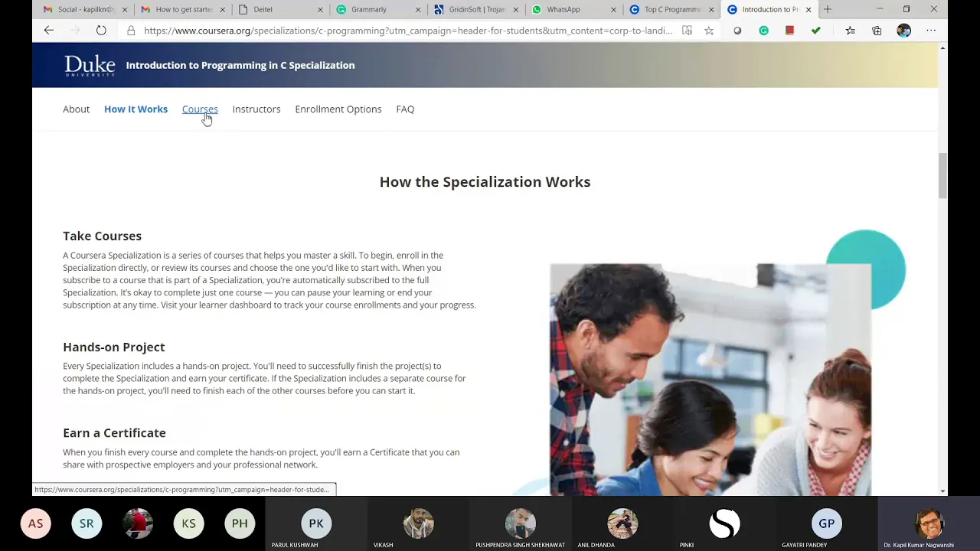Select Anil Dhanda's participant tile
980x551 pixels.
[622, 523]
